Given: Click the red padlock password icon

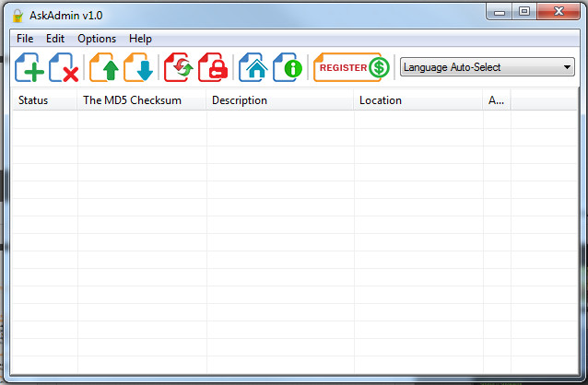Looking at the screenshot, I should [213, 67].
